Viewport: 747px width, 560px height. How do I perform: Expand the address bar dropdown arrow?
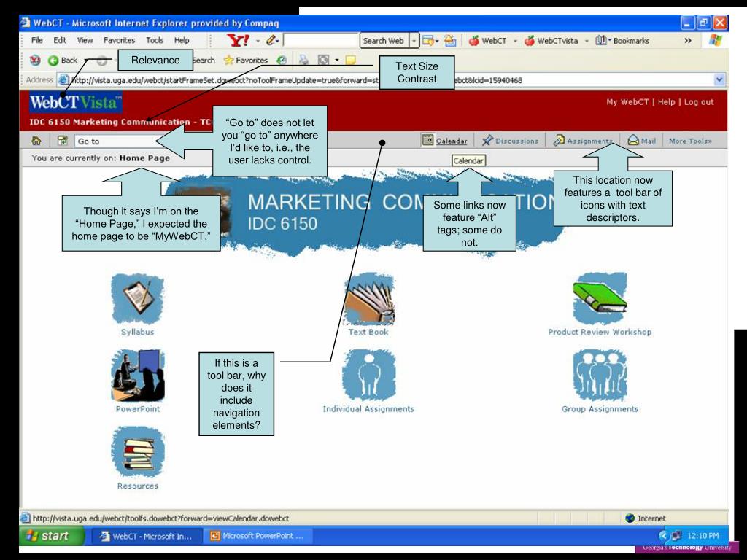pos(719,80)
